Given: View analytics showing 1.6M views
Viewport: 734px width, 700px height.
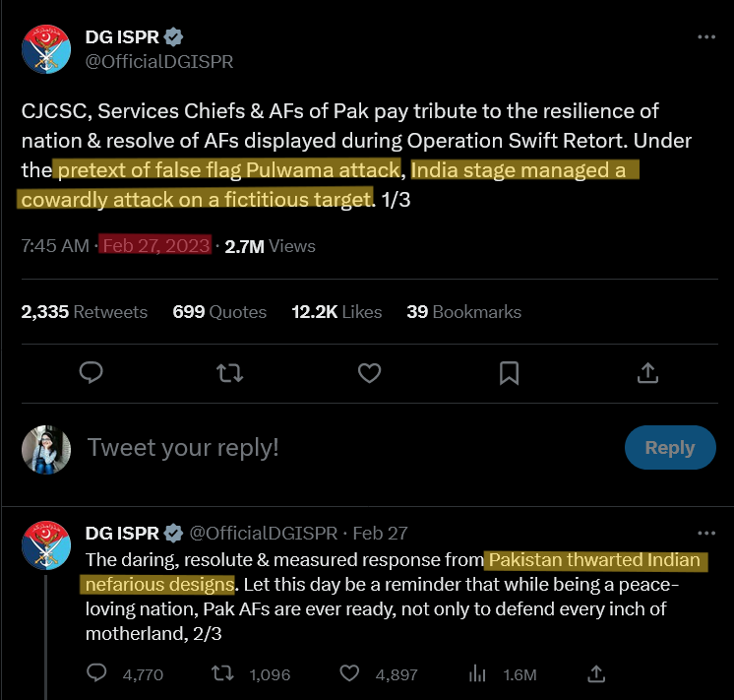Looking at the screenshot, I should point(477,674).
